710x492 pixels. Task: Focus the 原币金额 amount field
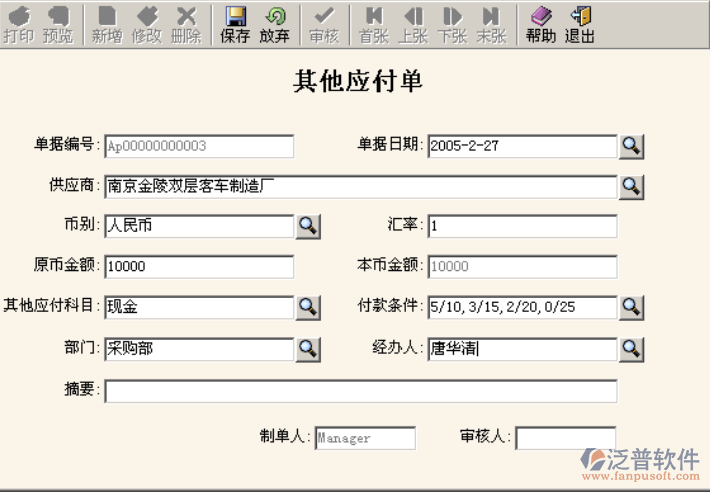tap(199, 267)
